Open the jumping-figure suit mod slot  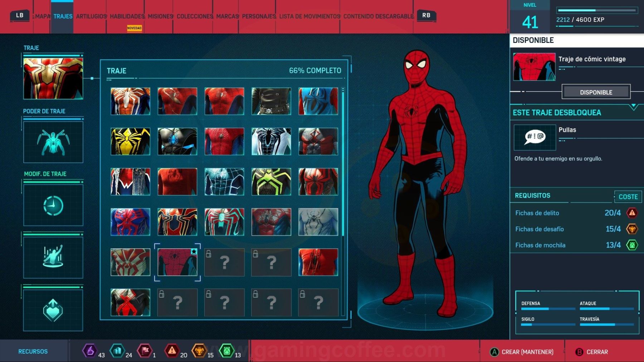pos(53,257)
